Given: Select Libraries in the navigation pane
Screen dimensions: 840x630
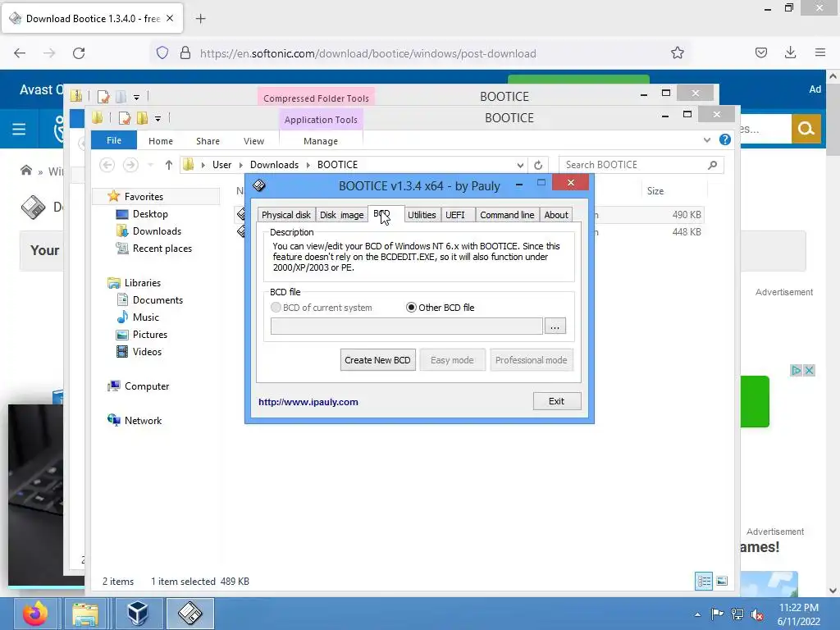Looking at the screenshot, I should pos(143,283).
